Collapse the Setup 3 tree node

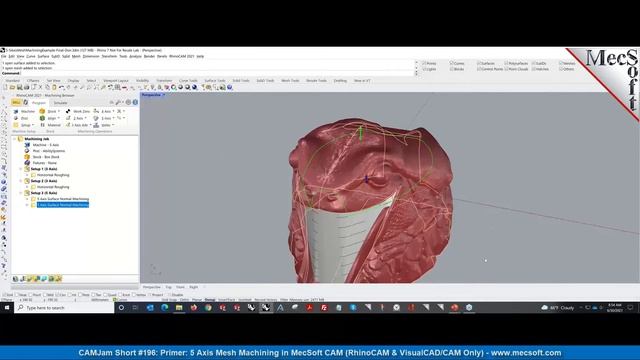21,193
